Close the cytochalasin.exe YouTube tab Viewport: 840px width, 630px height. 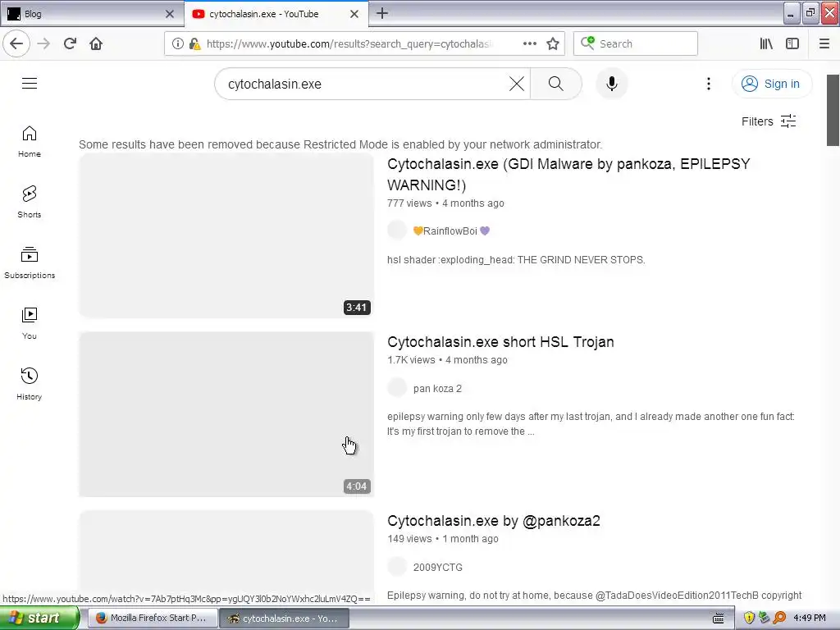[354, 14]
